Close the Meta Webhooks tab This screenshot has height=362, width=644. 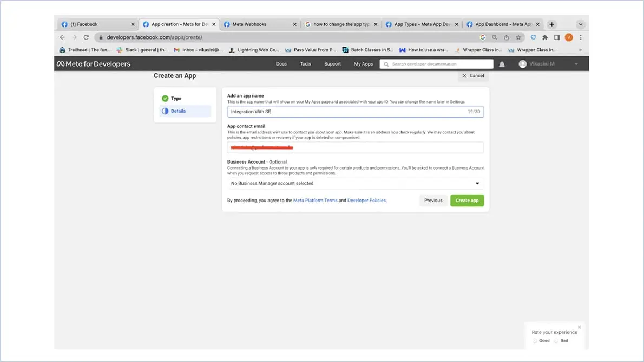coord(294,24)
